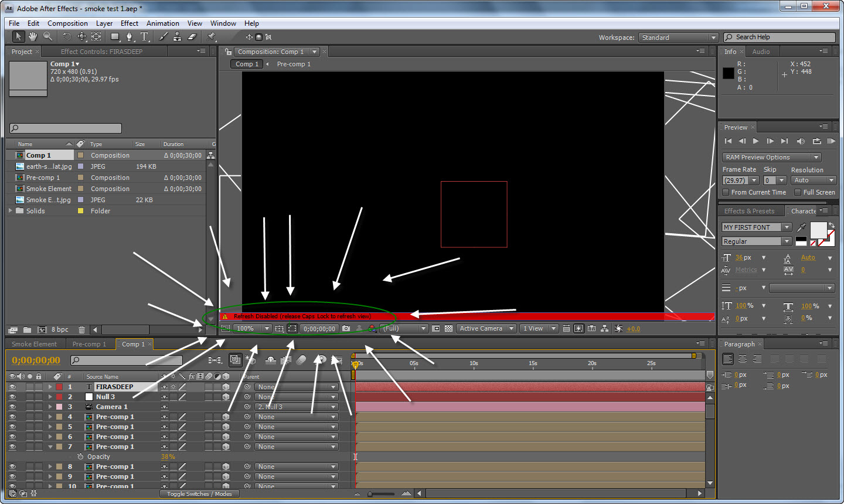Screen dimensions: 844x504
Task: Click the current time 0;00;00;00 in viewer
Action: pos(319,329)
